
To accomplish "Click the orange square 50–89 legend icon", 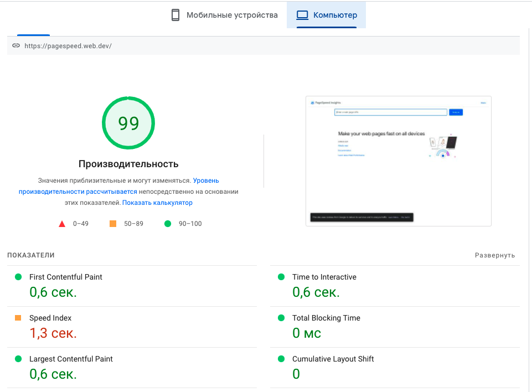I will point(113,224).
